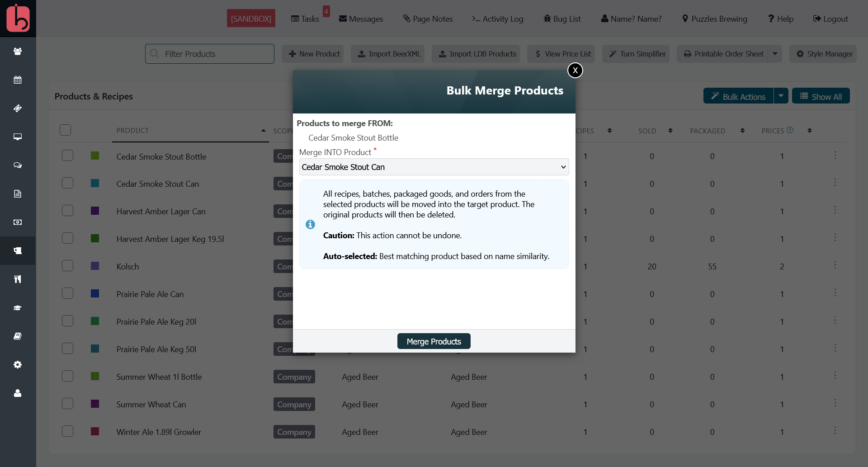Open the chat bubbles sidebar icon

coord(18,165)
